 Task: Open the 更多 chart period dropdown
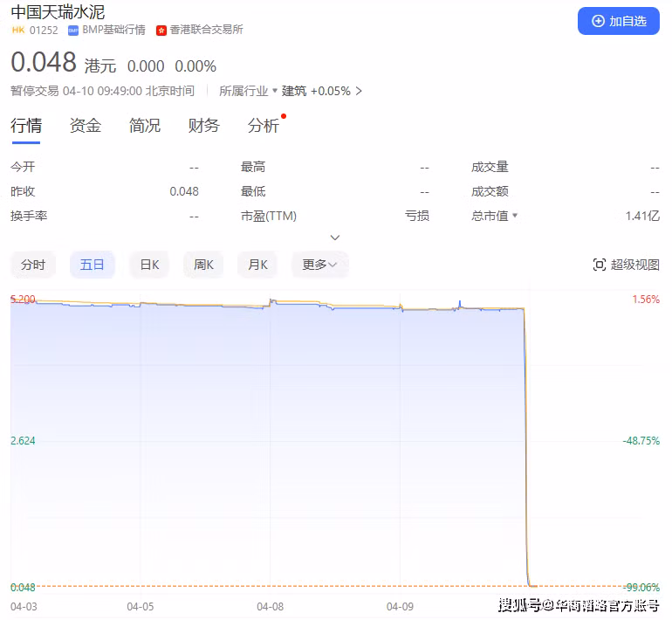coord(319,265)
